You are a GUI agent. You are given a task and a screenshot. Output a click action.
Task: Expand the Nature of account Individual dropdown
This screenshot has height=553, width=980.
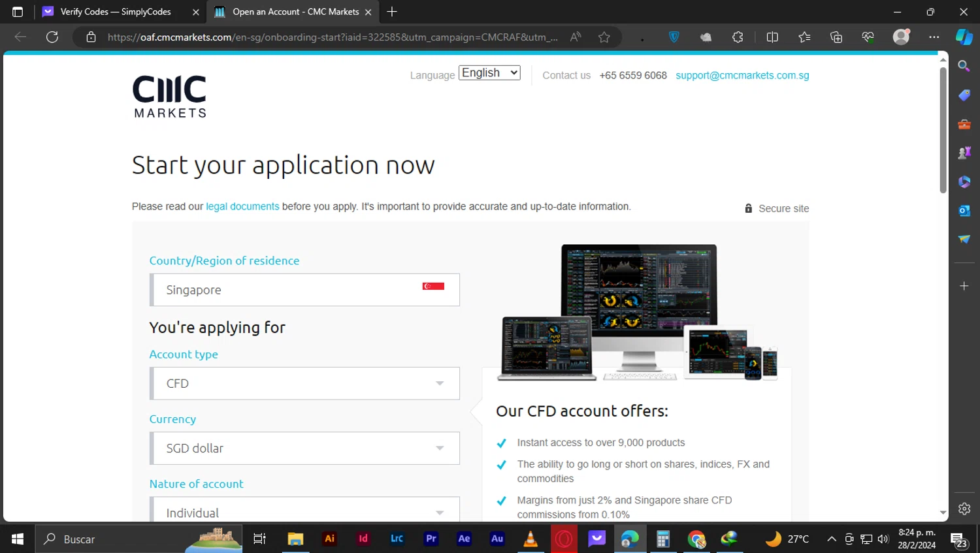click(304, 509)
